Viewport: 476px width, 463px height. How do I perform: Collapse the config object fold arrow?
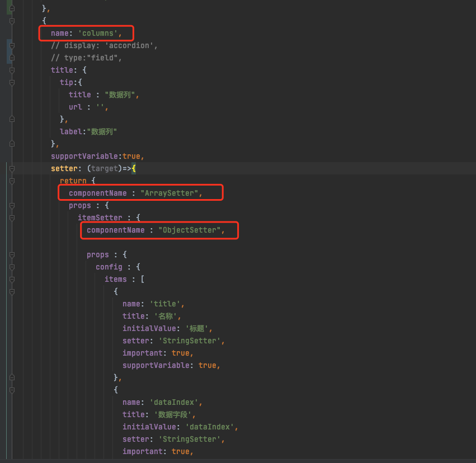[11, 267]
